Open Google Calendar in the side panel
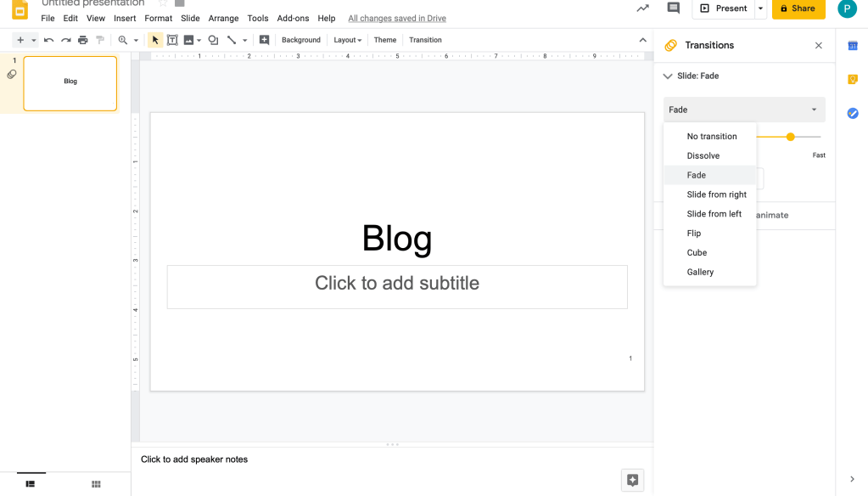 pyautogui.click(x=852, y=46)
